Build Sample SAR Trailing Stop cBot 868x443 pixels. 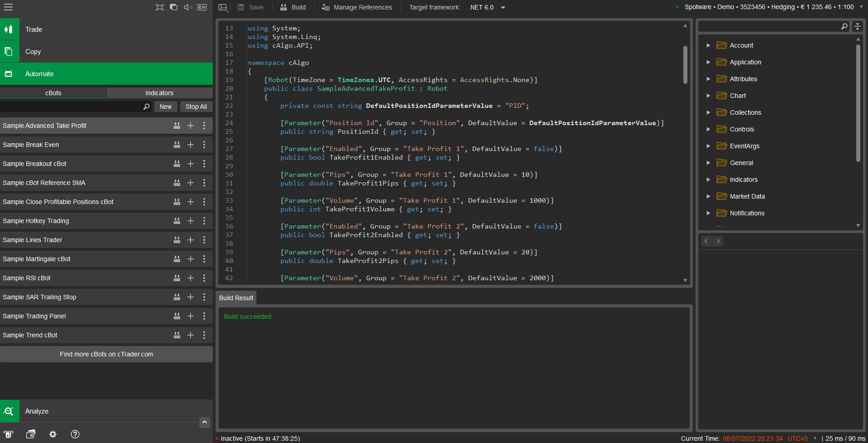(177, 297)
